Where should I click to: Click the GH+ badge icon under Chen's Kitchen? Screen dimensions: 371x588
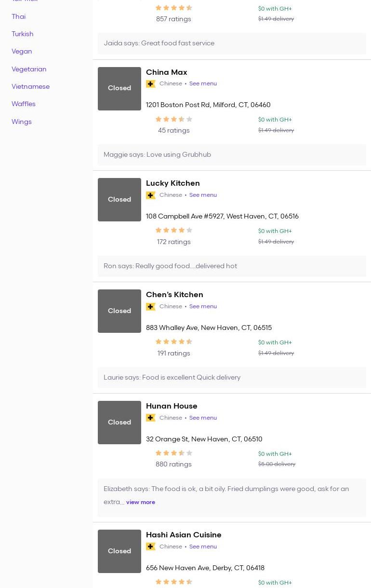click(x=151, y=307)
